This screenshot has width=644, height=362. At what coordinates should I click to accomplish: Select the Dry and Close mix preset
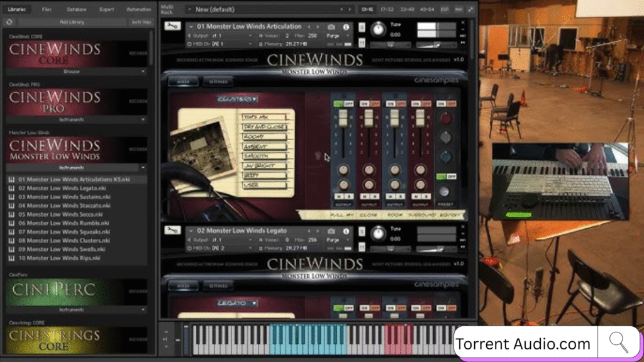click(x=265, y=126)
